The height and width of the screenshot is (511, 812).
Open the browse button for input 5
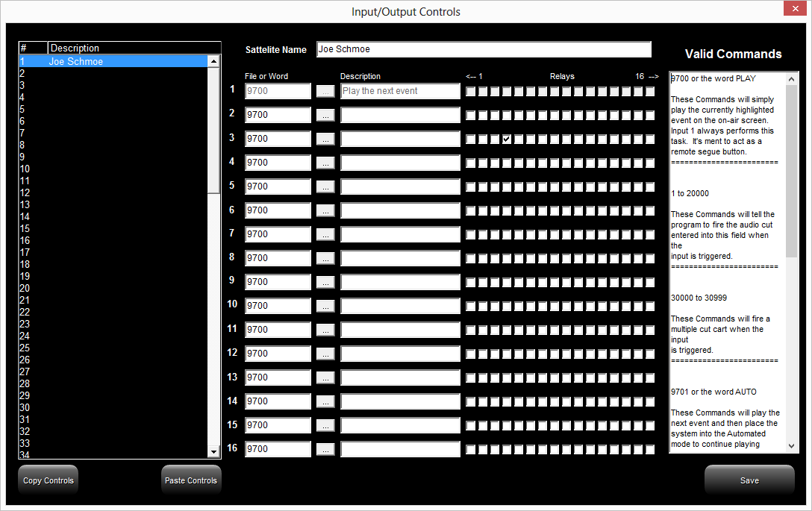pos(325,186)
